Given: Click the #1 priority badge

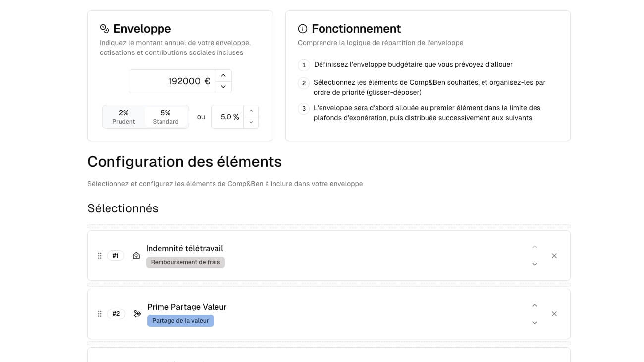Looking at the screenshot, I should 116,256.
